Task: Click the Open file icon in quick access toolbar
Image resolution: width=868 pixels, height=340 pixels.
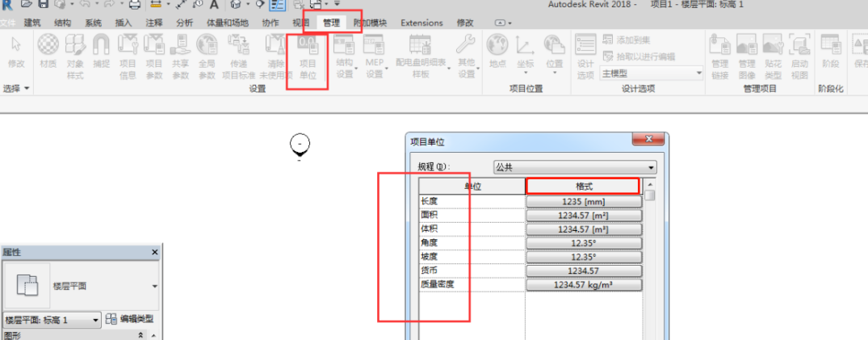Action: coord(26,4)
